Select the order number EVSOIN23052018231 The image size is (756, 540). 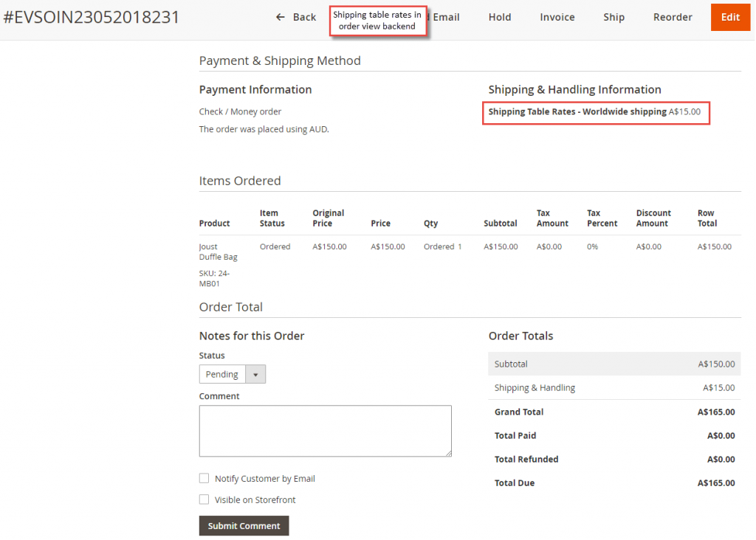(90, 16)
